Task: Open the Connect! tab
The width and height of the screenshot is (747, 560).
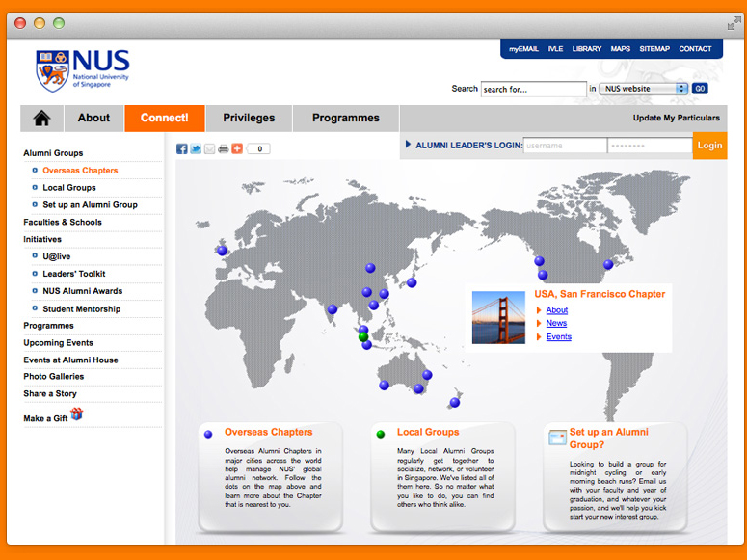Action: 165,118
